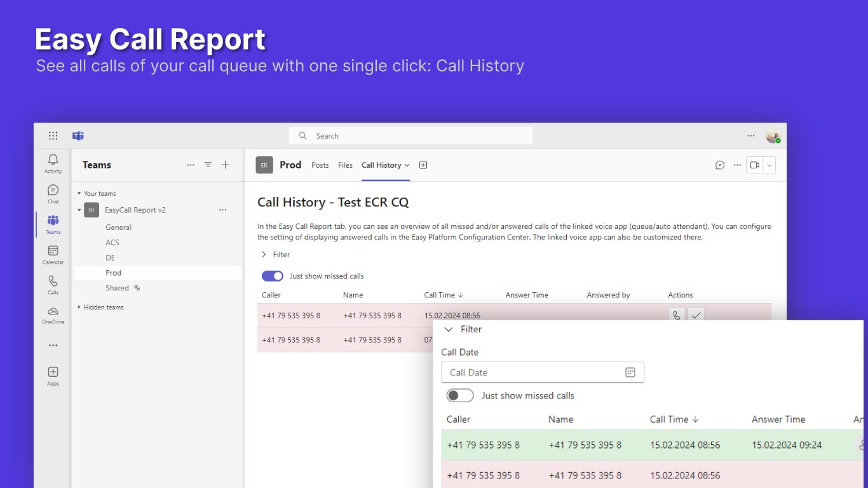Turn off Just show missed calls in Teams window
The image size is (868, 488).
(x=273, y=276)
